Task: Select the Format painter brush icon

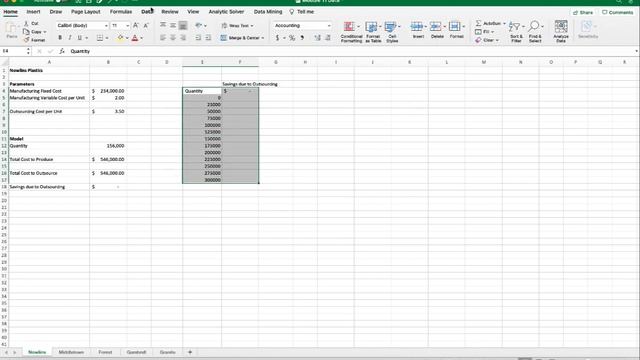Action: (26, 40)
